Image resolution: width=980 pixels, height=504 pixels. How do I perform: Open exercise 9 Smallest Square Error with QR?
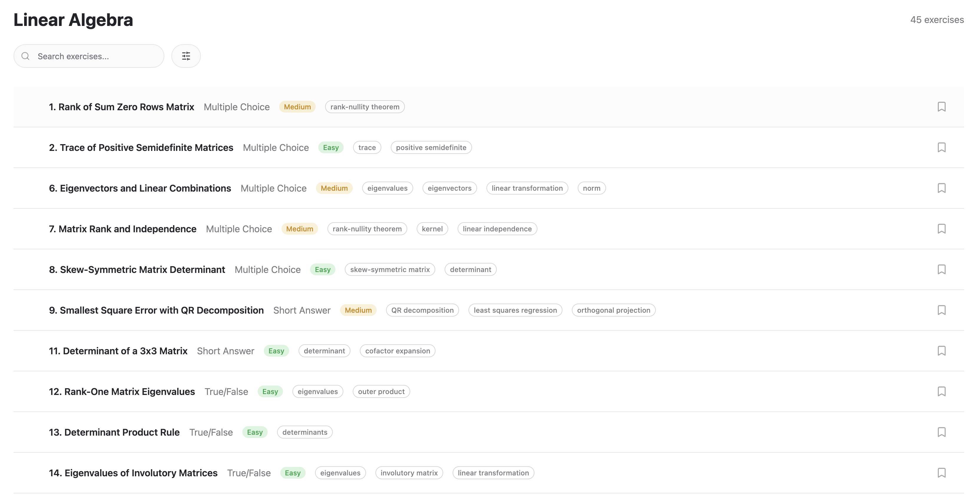(156, 311)
